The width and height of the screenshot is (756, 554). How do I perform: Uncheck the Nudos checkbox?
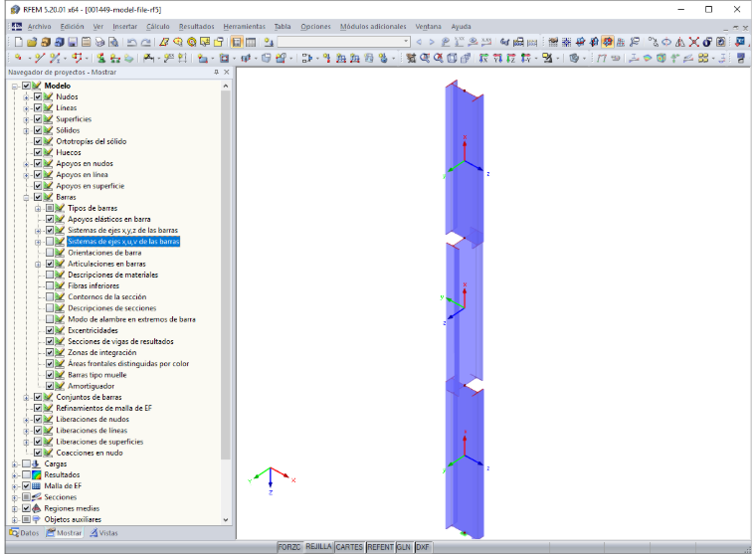tap(38, 96)
